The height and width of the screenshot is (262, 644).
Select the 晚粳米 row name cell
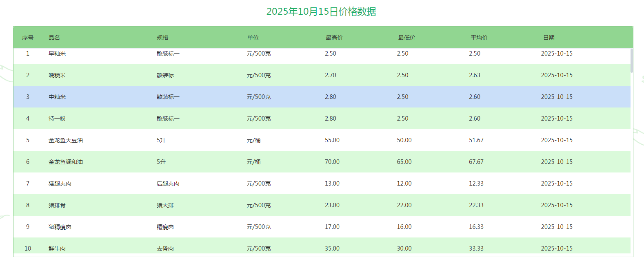click(x=57, y=75)
